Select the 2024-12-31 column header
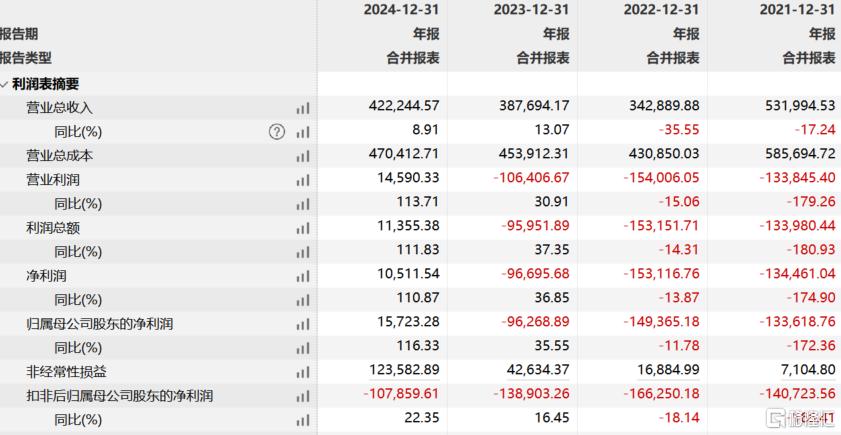Image resolution: width=841 pixels, height=435 pixels. [x=401, y=9]
